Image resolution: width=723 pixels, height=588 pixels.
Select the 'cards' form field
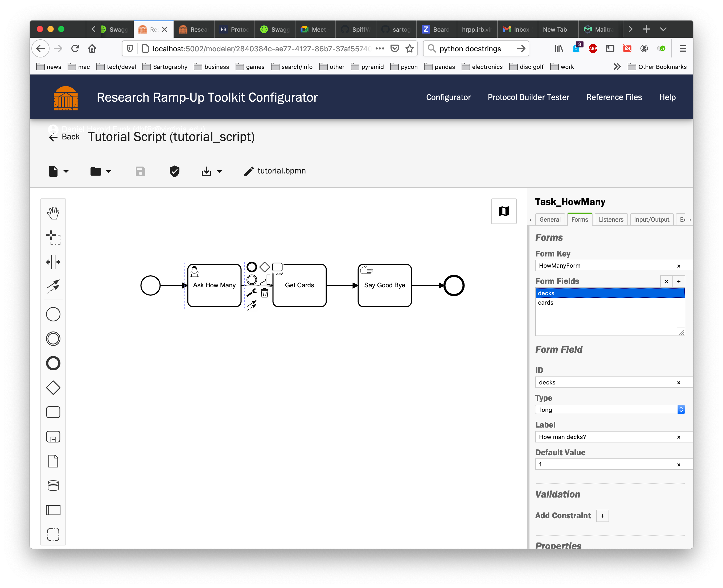pyautogui.click(x=610, y=303)
